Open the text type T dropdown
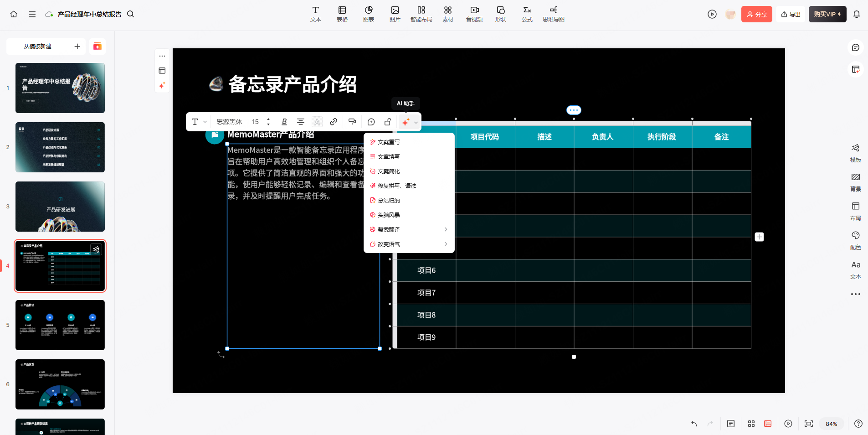Image resolution: width=868 pixels, height=435 pixels. click(199, 122)
